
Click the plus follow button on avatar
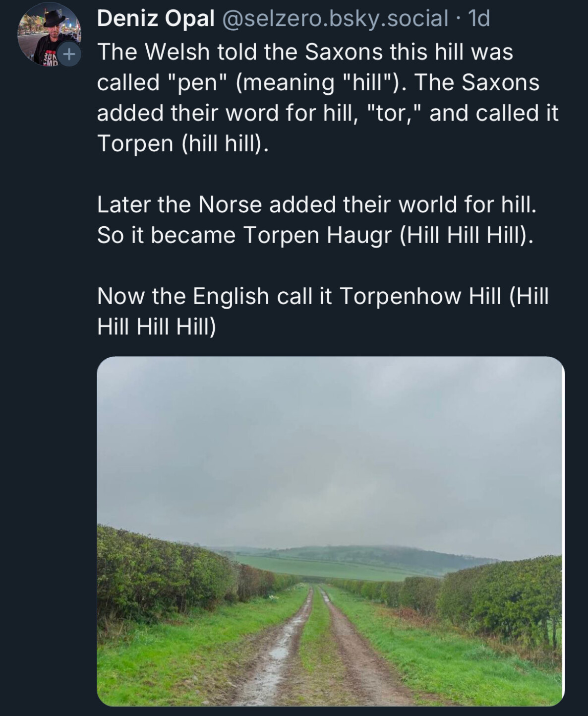[68, 53]
